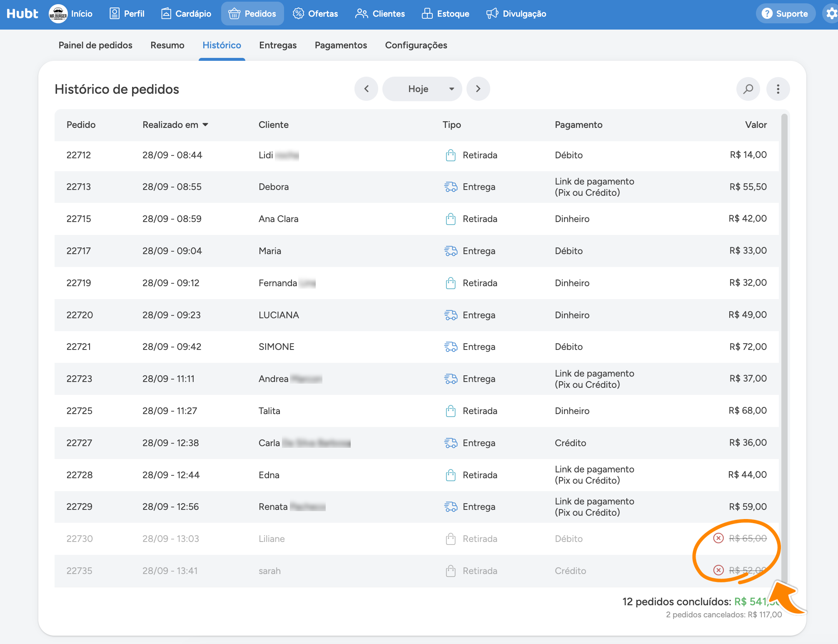Switch to the Entregas tab
Viewport: 838px width, 644px height.
click(278, 45)
